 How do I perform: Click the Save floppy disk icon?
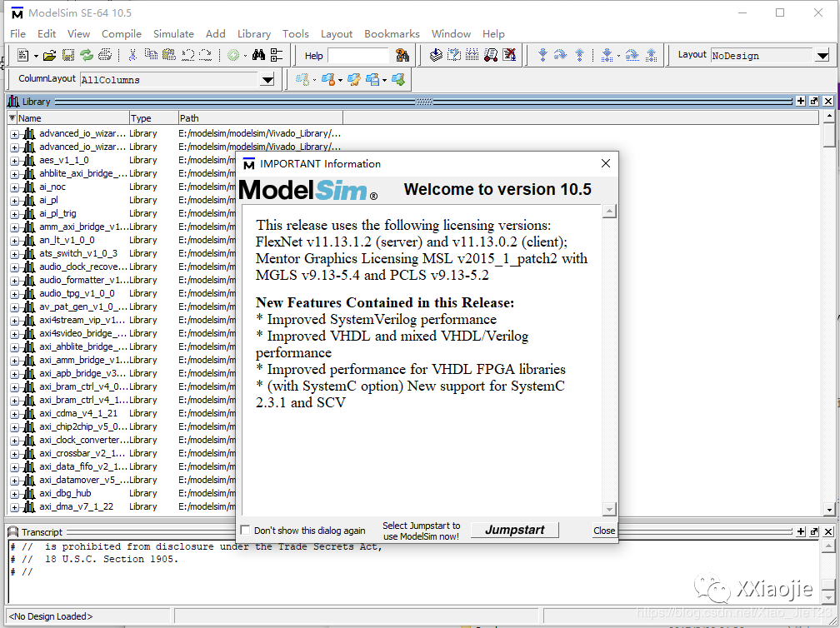68,55
